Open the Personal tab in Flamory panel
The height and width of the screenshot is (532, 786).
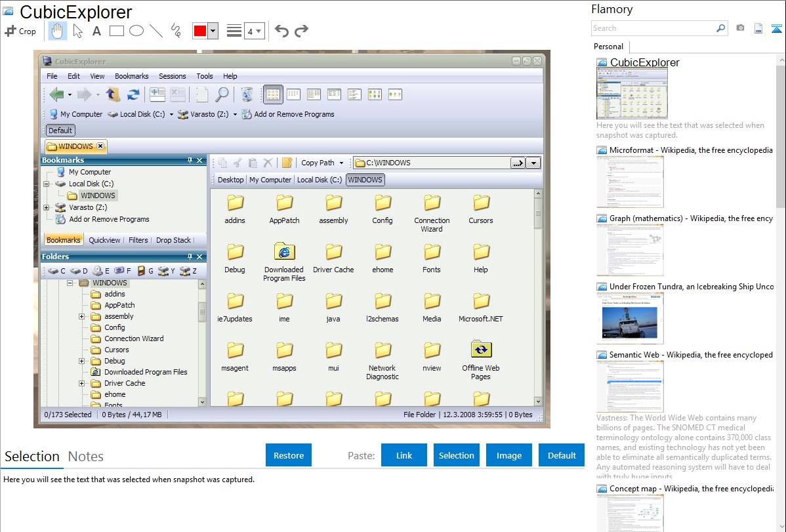[608, 47]
